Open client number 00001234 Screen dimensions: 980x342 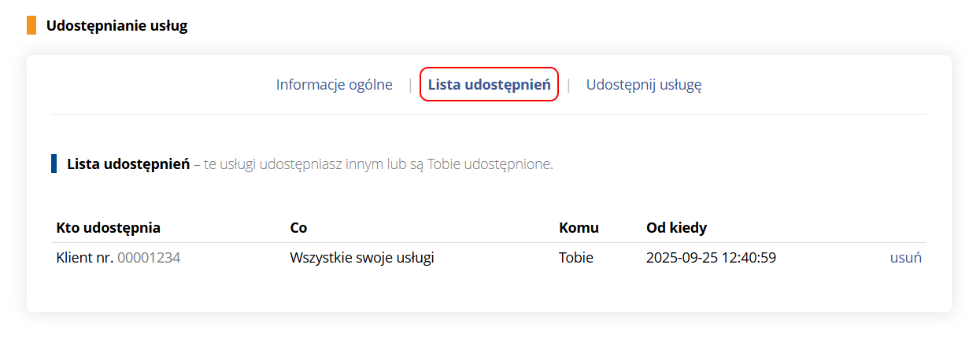[x=149, y=258]
